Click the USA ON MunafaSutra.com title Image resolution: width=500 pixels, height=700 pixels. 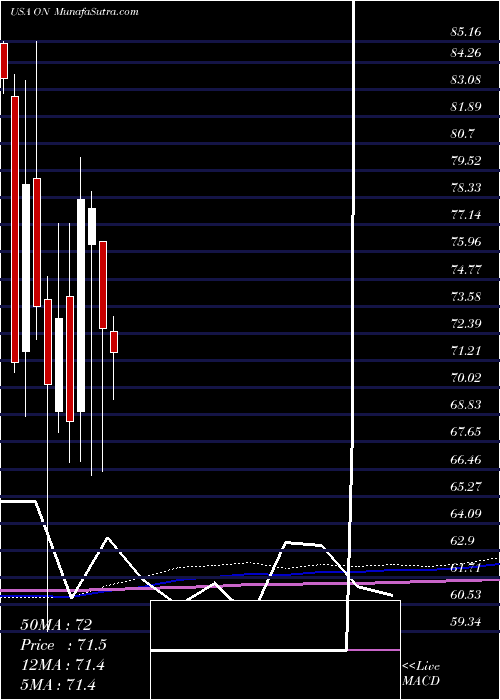74,12
